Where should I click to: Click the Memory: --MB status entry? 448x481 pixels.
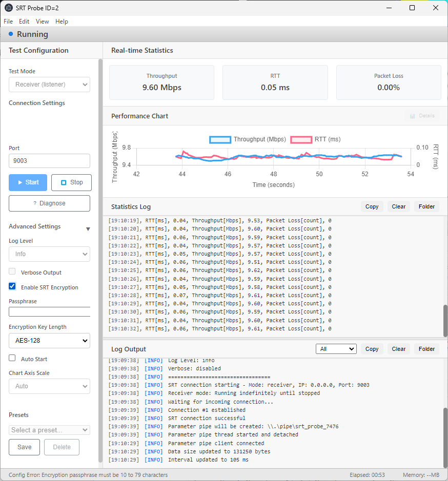[421, 475]
